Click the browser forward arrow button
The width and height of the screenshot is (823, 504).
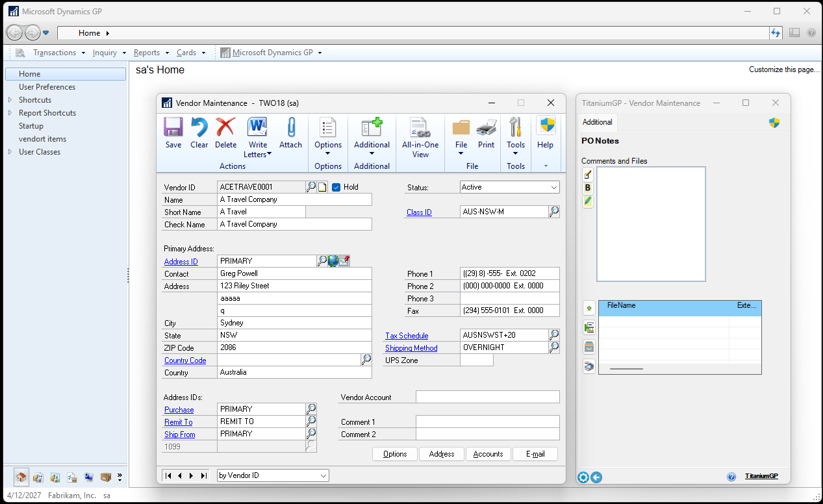pos(32,32)
